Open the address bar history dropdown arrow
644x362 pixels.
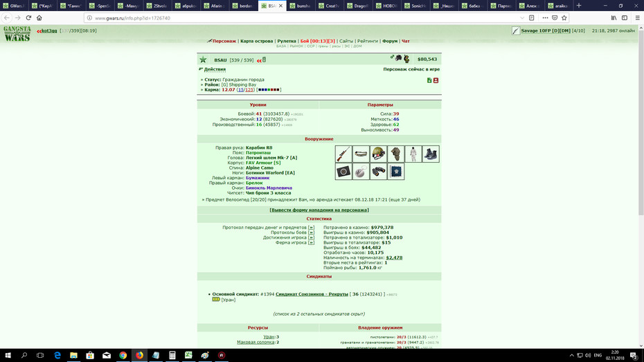521,18
